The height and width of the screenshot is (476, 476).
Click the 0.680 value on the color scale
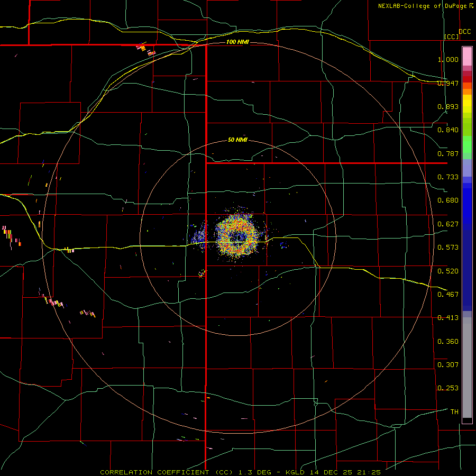448,200
